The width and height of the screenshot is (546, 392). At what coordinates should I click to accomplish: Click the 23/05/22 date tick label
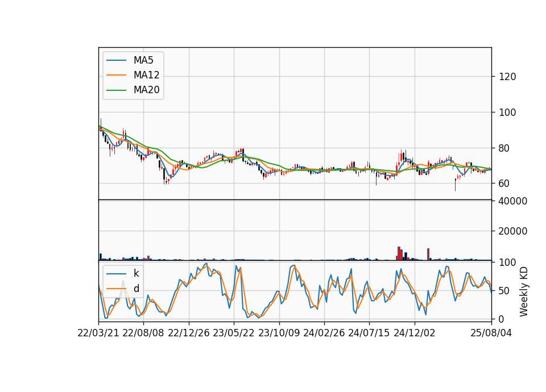pyautogui.click(x=234, y=333)
